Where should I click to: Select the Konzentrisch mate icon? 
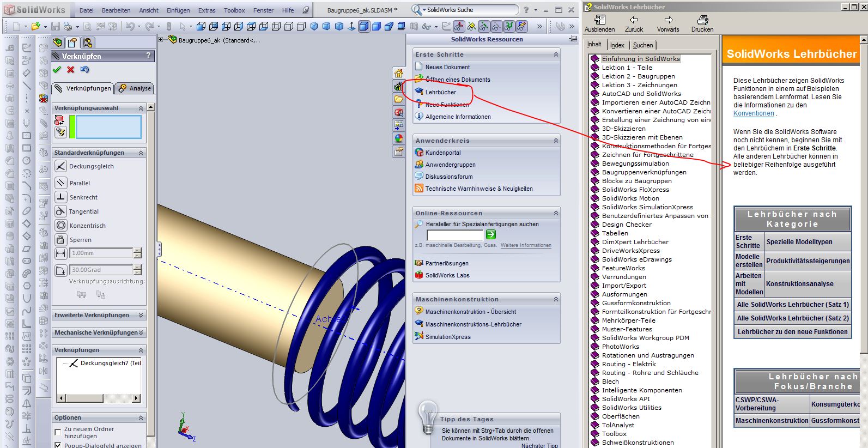(61, 226)
